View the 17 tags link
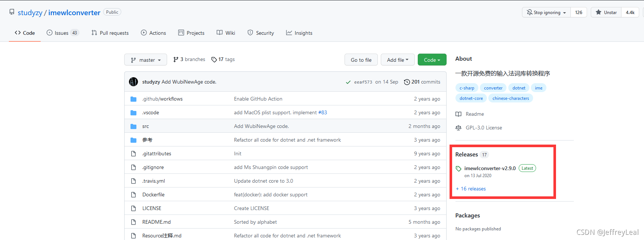 [223, 60]
